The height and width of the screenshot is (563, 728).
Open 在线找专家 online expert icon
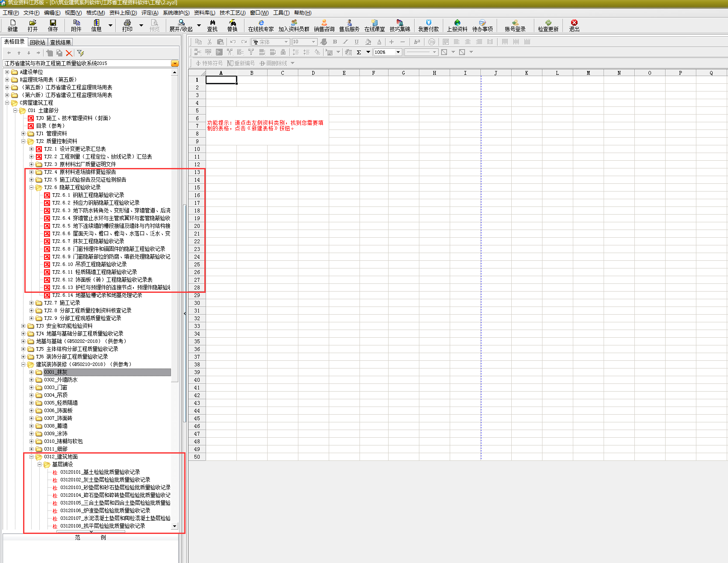pos(261,25)
